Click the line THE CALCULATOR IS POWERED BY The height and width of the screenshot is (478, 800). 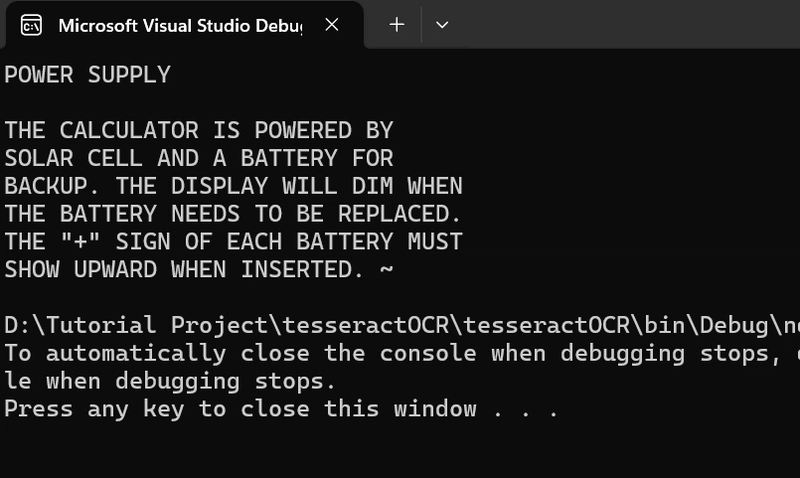199,131
